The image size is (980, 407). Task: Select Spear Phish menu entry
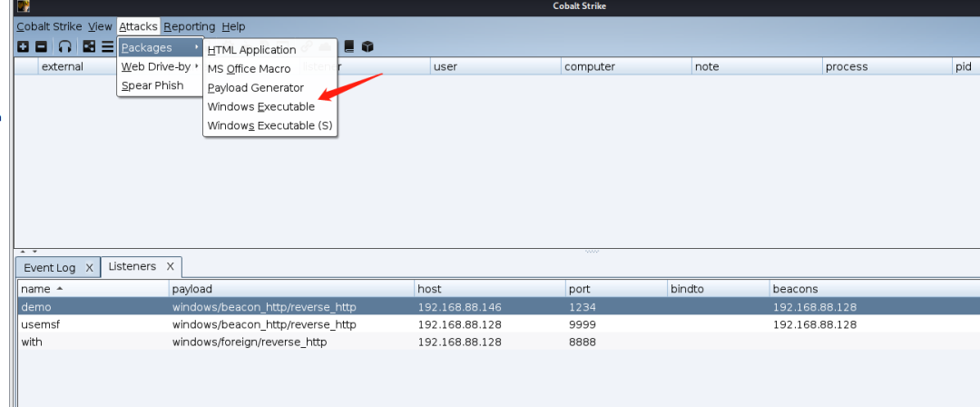(x=160, y=85)
